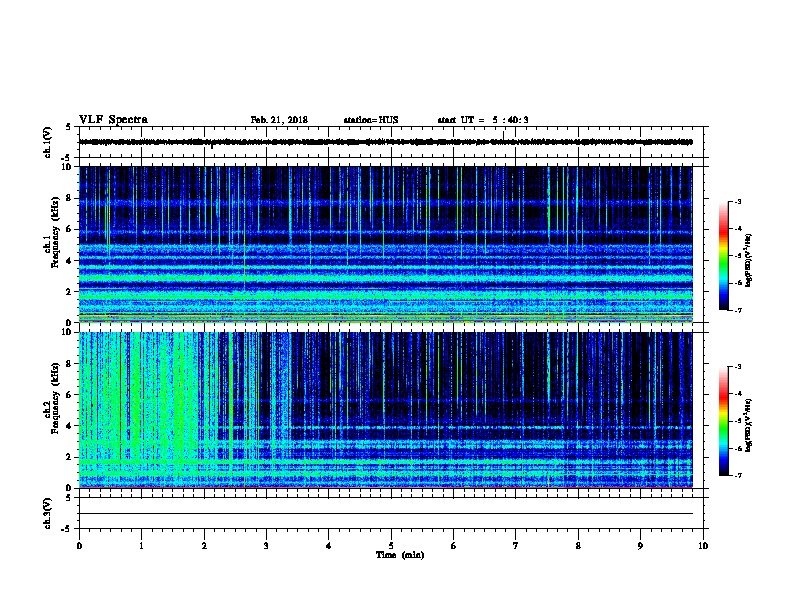Click the "VLF Spectra" plot title

[x=113, y=120]
